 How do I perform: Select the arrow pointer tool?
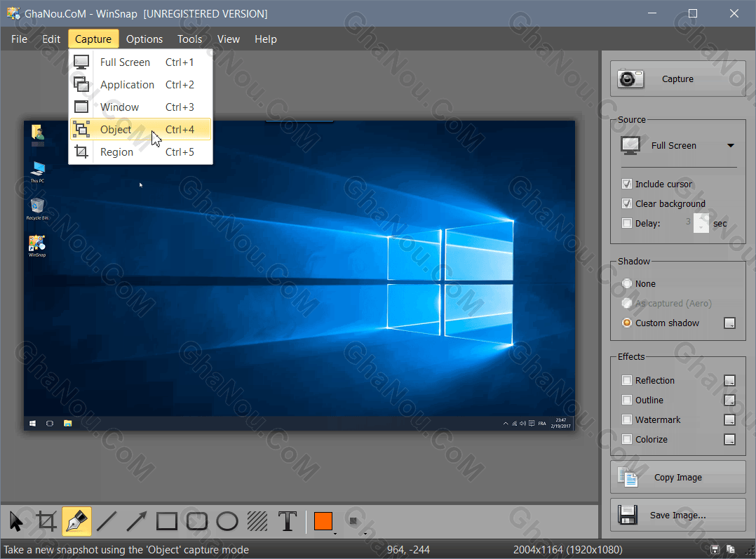pyautogui.click(x=16, y=521)
